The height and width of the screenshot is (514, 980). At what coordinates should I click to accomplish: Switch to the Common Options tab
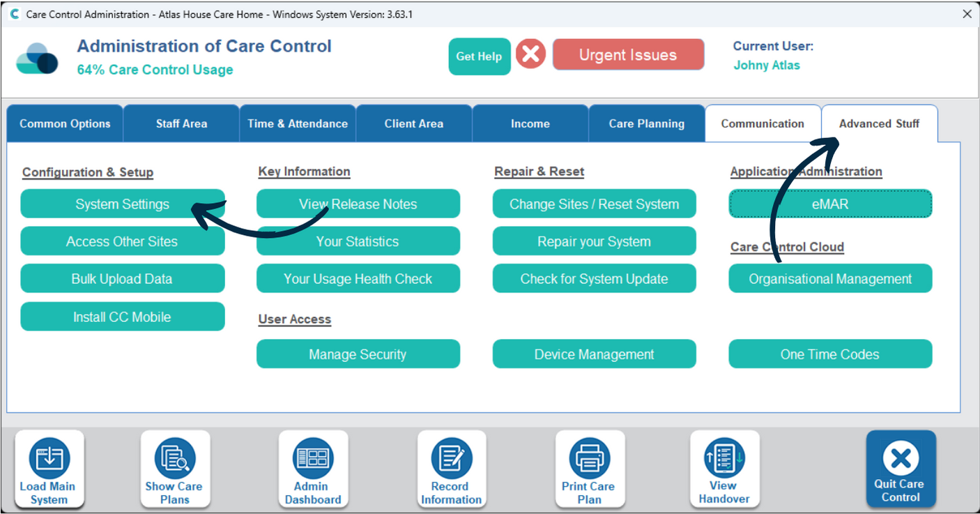[65, 123]
